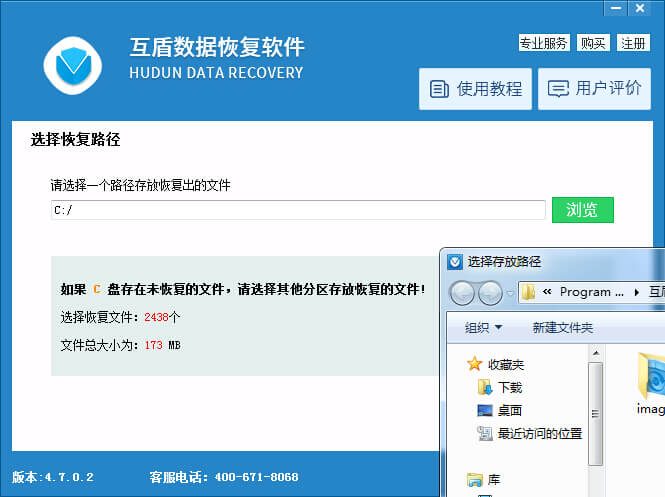Minimize the Hudun recovery window
The height and width of the screenshot is (497, 665).
pos(616,8)
